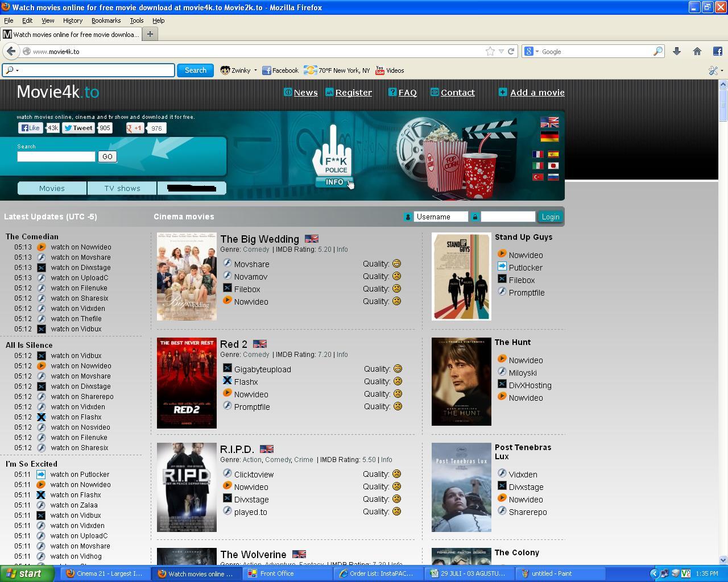Open the toolbar wrench settings icon

[x=713, y=70]
